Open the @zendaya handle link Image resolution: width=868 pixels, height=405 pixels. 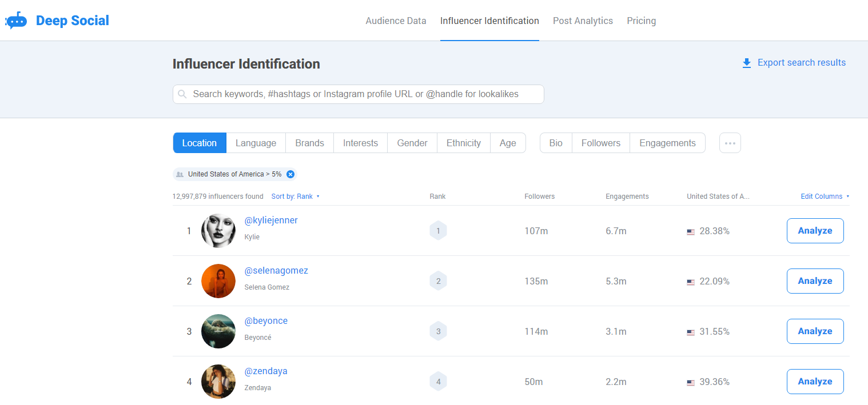coord(266,371)
